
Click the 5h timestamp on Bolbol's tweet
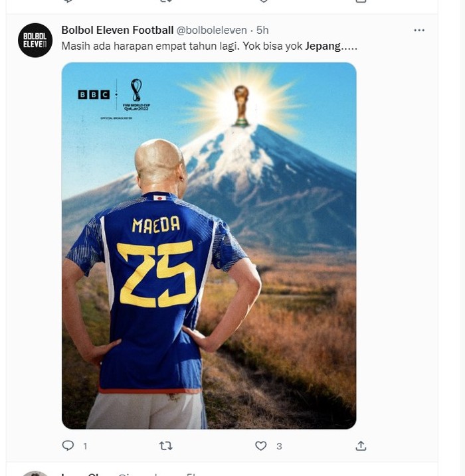click(262, 31)
